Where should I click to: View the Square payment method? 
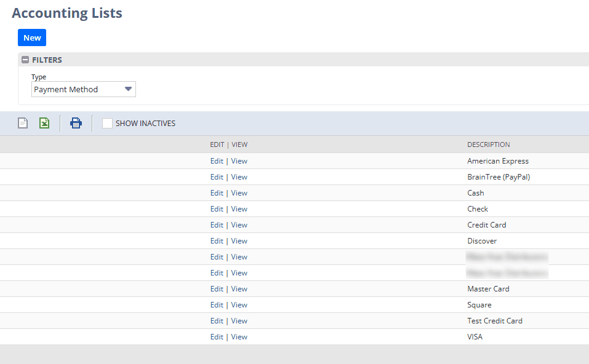[x=239, y=305]
